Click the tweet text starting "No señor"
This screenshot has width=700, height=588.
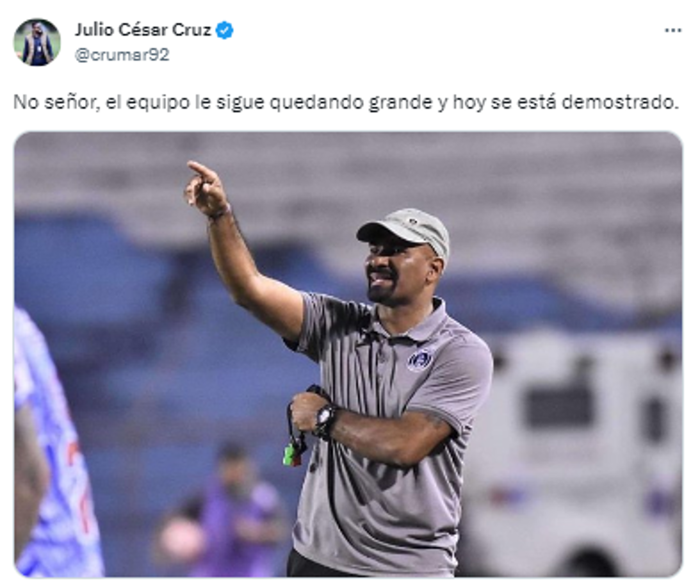coord(346,102)
